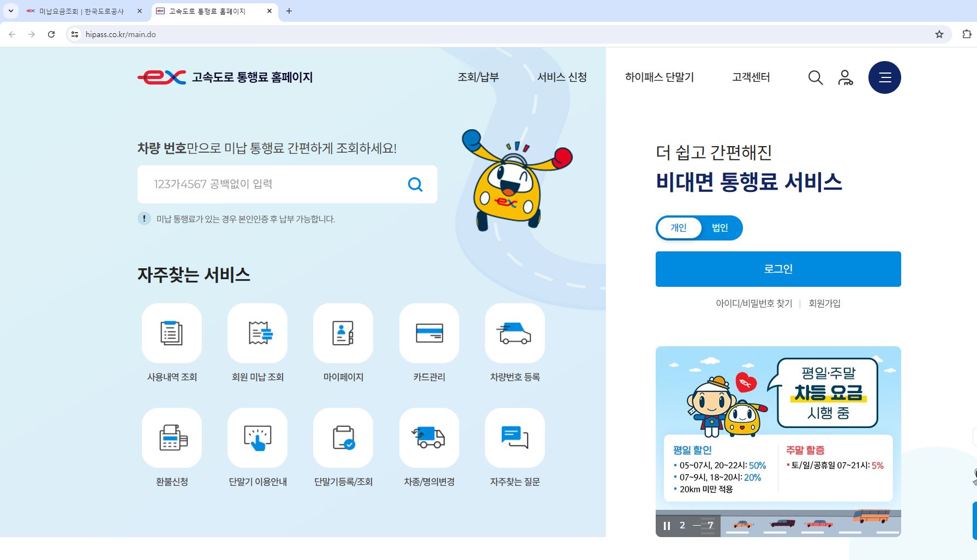Open the browser extensions puzzle icon

pos(967,34)
